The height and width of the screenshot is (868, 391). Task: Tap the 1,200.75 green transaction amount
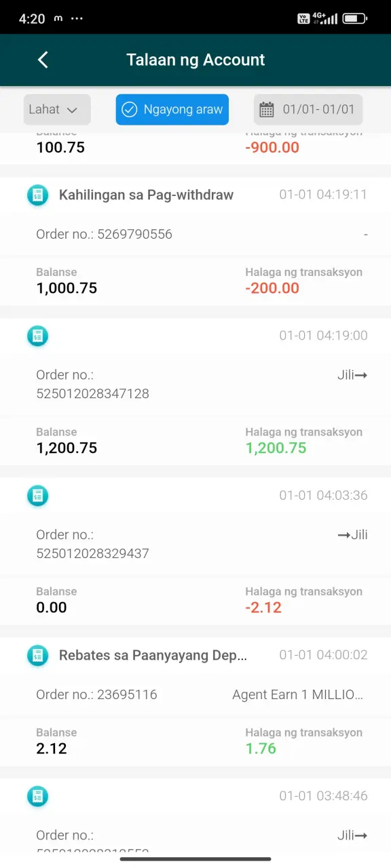276,448
